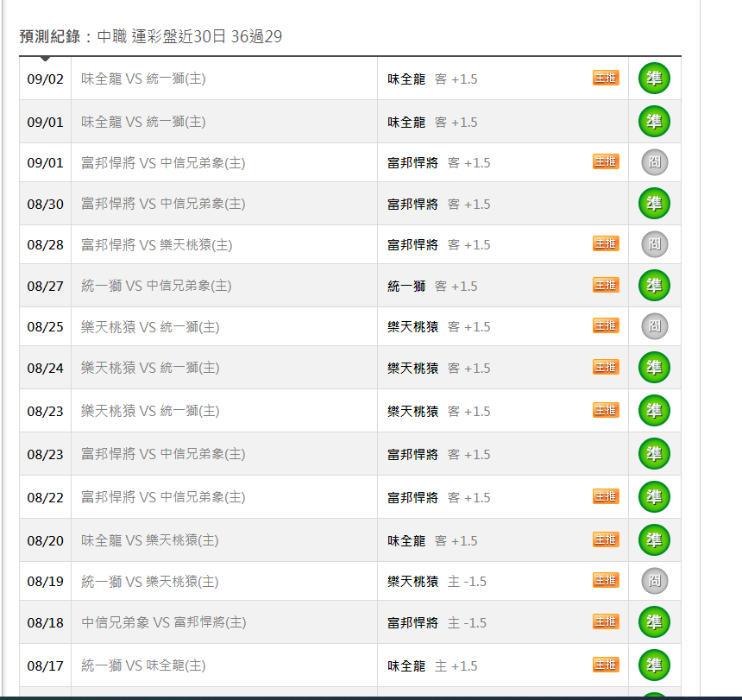Click the 主推 badge on the 08/17 row
742x700 pixels.
pyautogui.click(x=606, y=665)
